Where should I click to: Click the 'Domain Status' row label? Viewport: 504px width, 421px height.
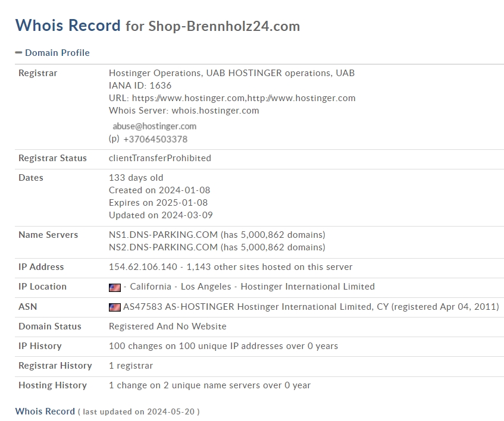pyautogui.click(x=50, y=326)
